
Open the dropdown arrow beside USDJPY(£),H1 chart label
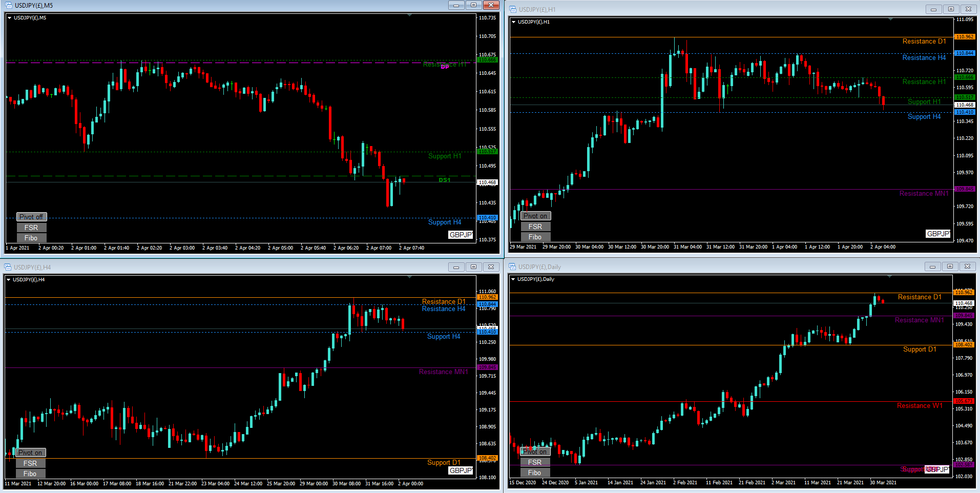pyautogui.click(x=513, y=22)
